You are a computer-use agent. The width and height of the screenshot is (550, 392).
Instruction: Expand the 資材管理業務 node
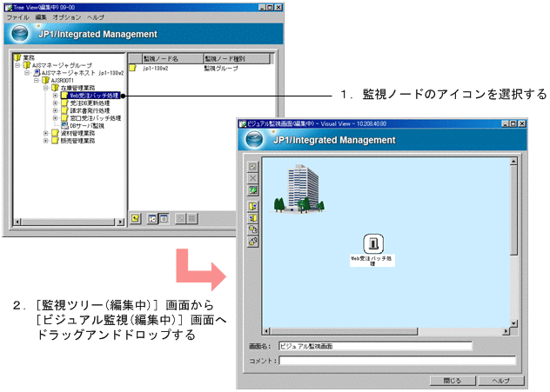click(x=46, y=133)
